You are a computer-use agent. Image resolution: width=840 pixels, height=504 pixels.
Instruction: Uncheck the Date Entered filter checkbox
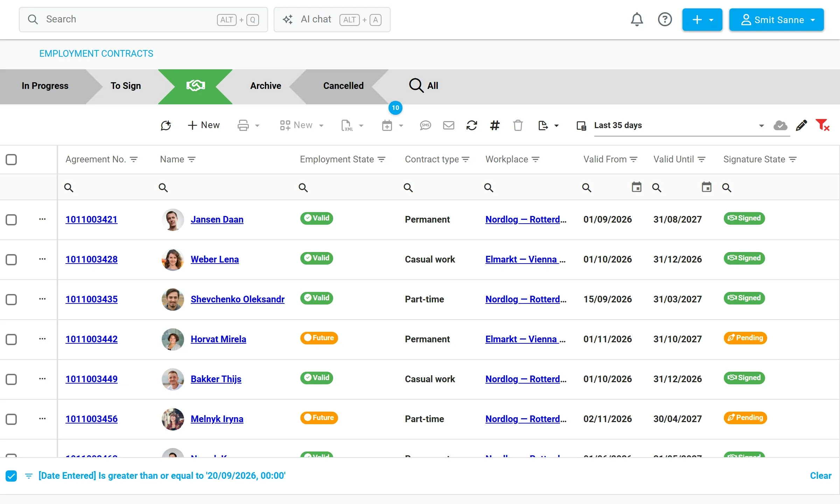(x=11, y=476)
